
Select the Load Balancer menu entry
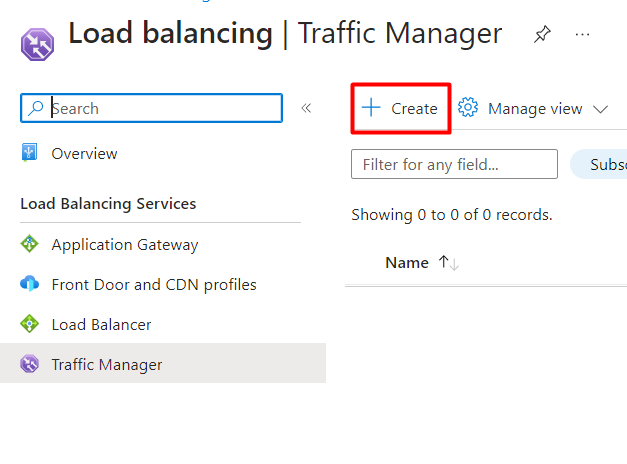click(x=101, y=324)
